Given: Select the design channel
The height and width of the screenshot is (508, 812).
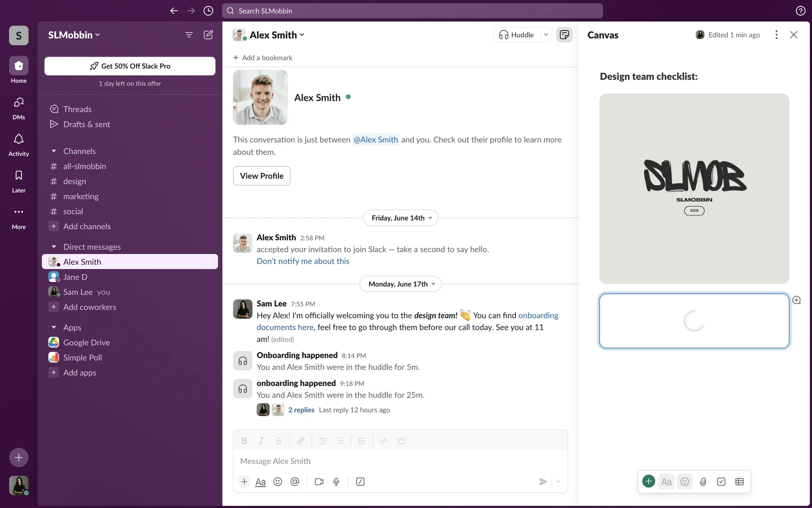Looking at the screenshot, I should [x=75, y=181].
